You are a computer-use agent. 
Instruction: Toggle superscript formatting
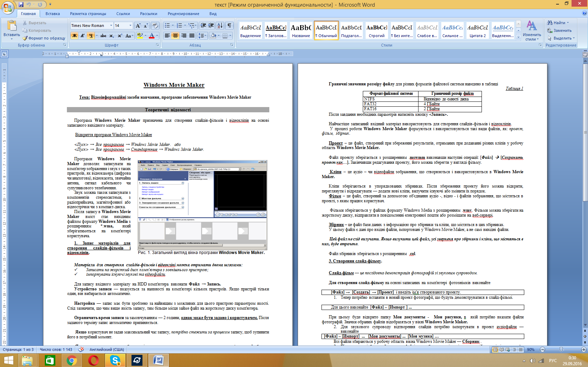pos(120,36)
